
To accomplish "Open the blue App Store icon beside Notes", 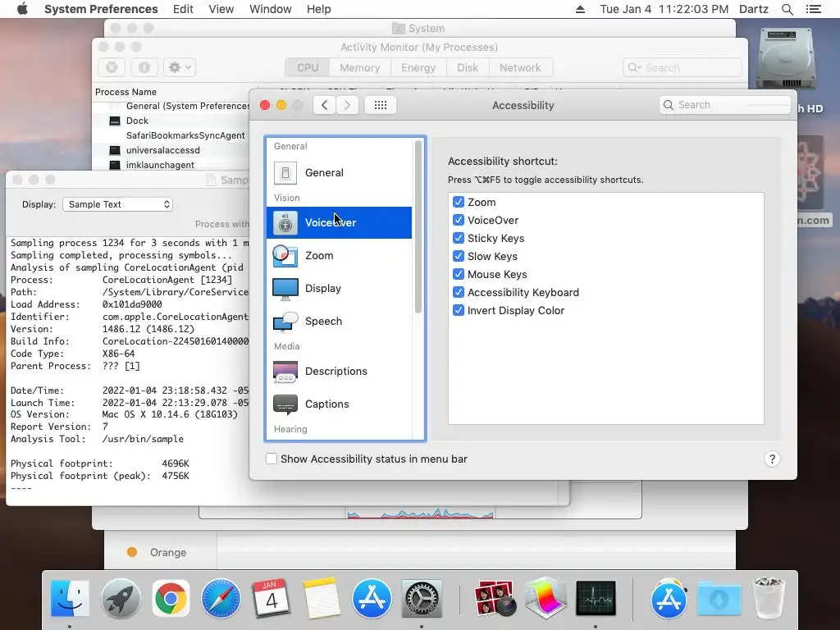I will tap(372, 598).
